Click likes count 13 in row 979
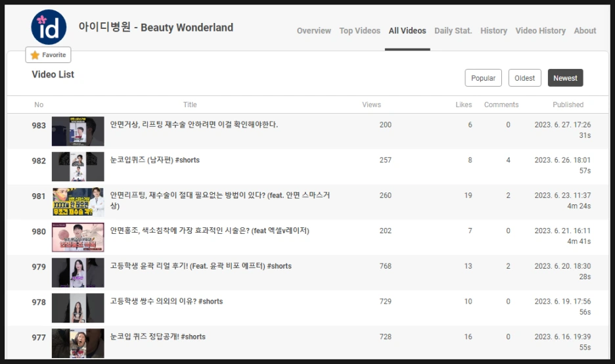Image resolution: width=615 pixels, height=364 pixels. click(468, 266)
